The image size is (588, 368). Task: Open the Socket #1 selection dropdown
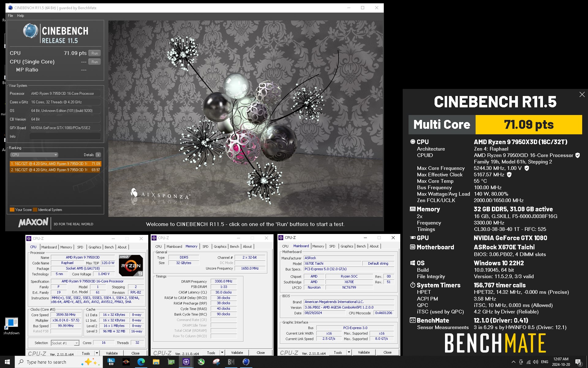point(65,343)
